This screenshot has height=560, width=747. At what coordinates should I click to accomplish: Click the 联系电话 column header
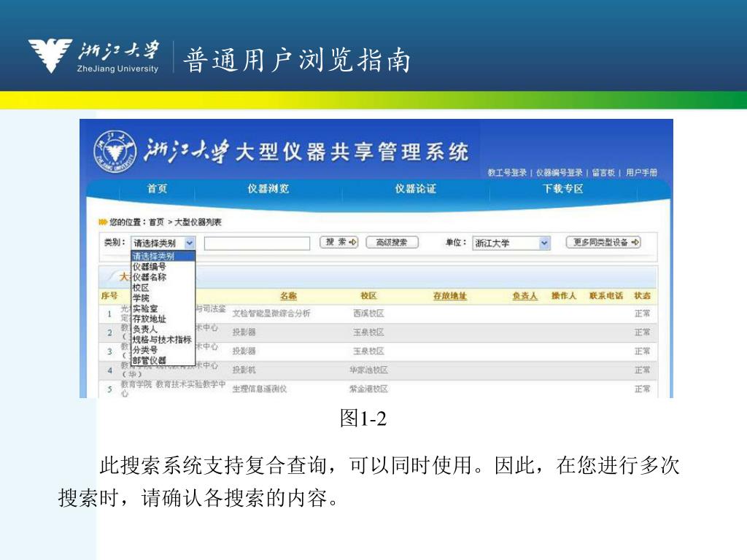[606, 296]
